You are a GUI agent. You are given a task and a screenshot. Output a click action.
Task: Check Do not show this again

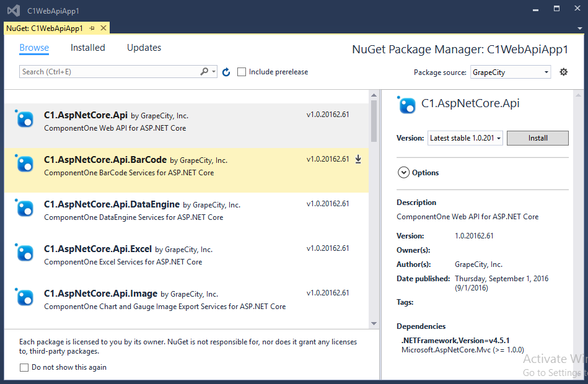tap(24, 367)
